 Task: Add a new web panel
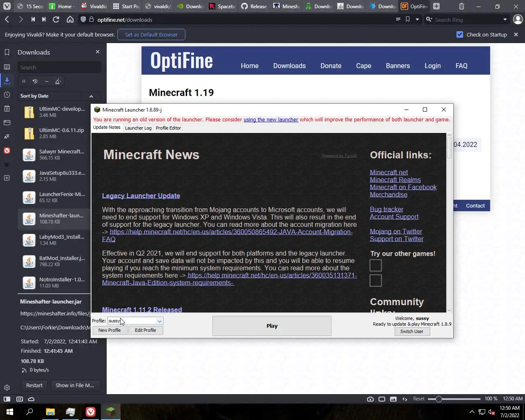click(7, 178)
